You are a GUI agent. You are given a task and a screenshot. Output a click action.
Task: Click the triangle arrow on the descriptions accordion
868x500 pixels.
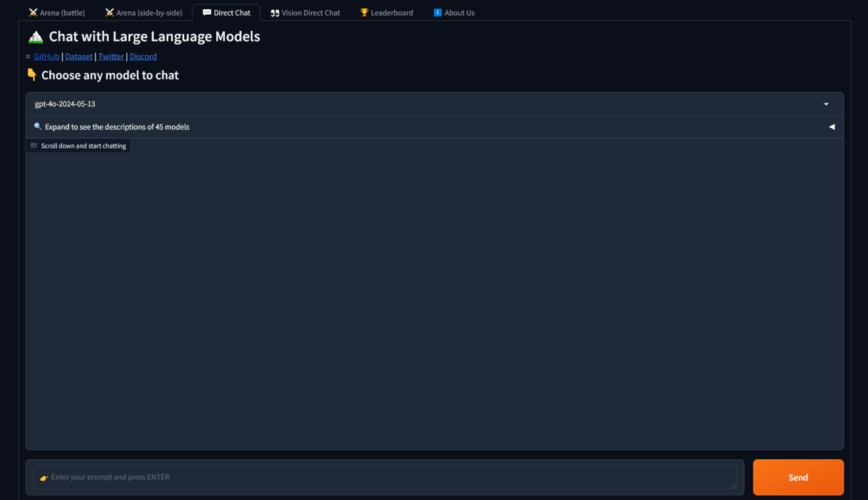(x=831, y=126)
